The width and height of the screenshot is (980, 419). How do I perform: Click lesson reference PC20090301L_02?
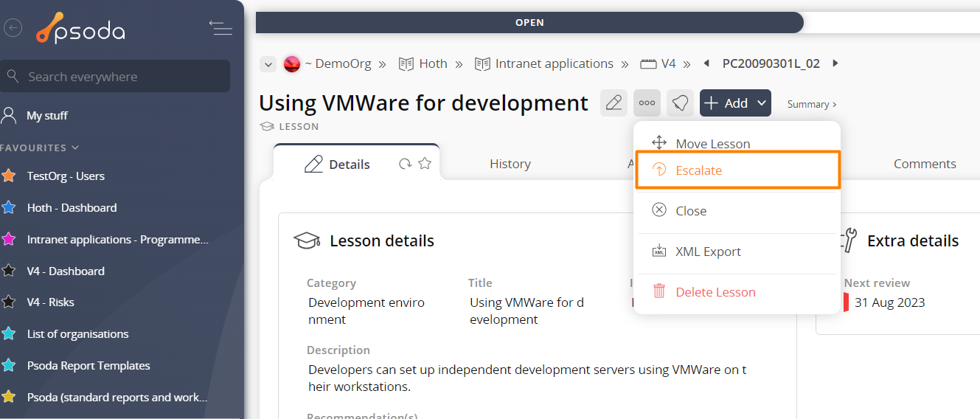(771, 64)
